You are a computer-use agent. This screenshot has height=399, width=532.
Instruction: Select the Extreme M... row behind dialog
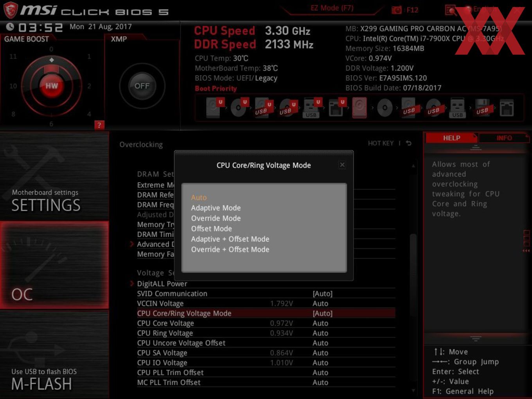pyautogui.click(x=155, y=185)
